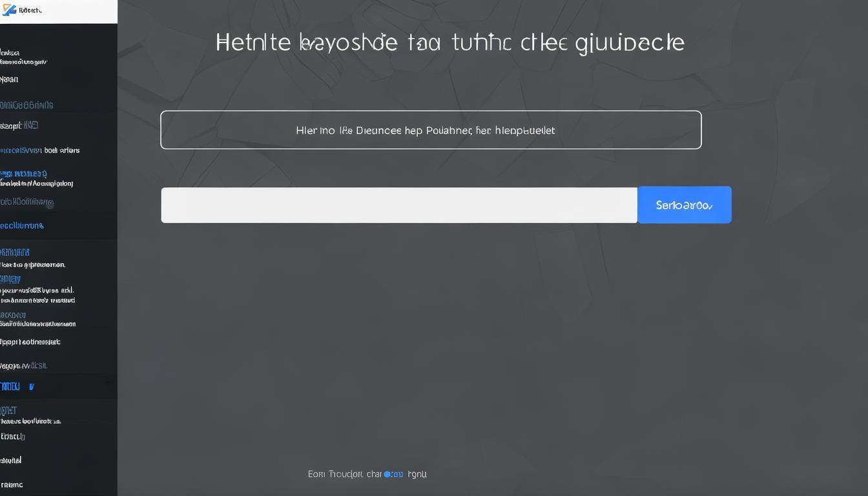
Task: Open the footer link at the bottom center
Action: (367, 474)
